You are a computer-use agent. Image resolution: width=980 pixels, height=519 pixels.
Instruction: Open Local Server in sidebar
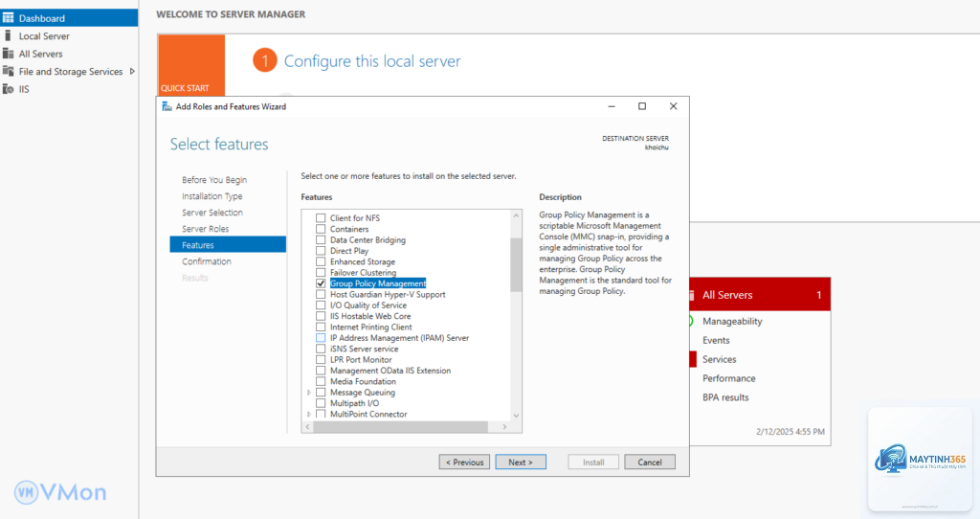(x=44, y=36)
